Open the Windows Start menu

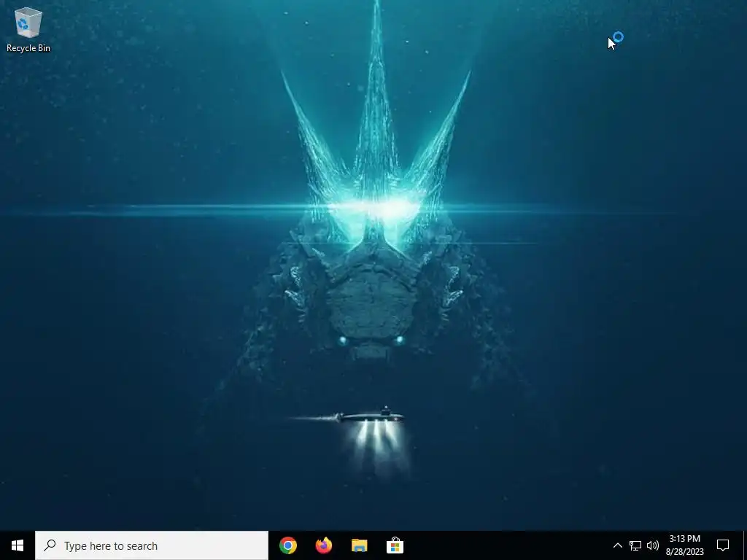(18, 545)
